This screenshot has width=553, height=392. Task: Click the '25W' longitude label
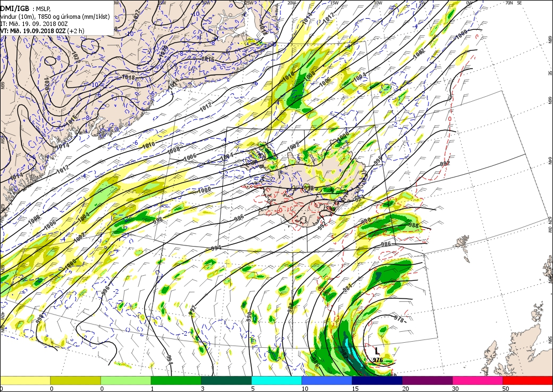point(249,3)
